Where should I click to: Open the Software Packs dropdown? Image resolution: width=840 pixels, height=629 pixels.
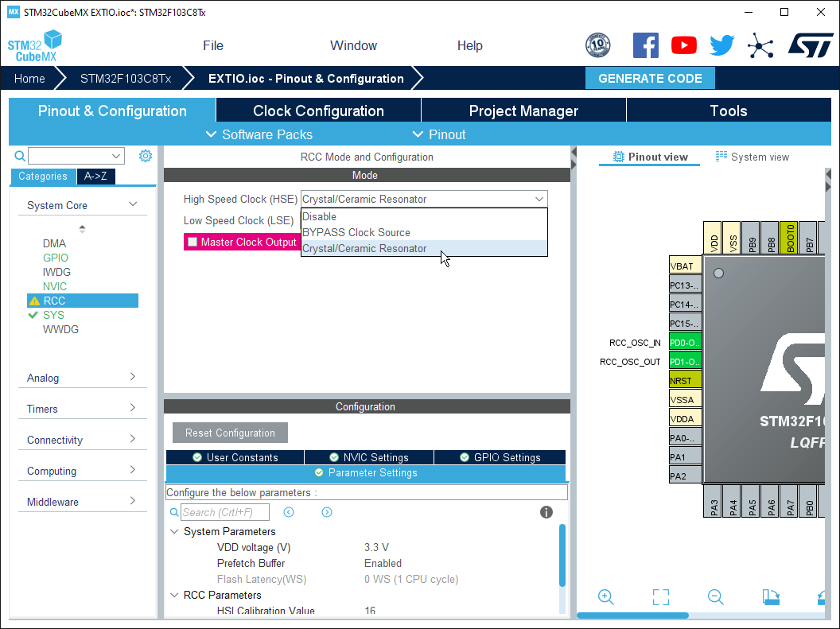click(259, 134)
